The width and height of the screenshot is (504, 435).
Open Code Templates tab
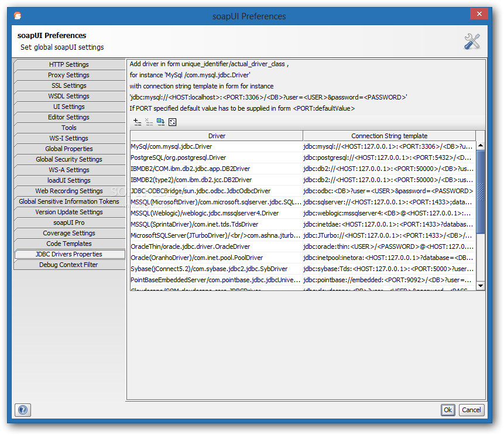[69, 244]
